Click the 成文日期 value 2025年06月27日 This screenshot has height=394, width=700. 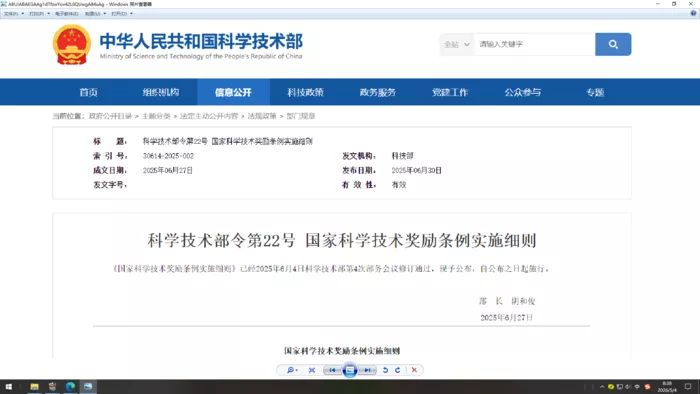tap(168, 170)
